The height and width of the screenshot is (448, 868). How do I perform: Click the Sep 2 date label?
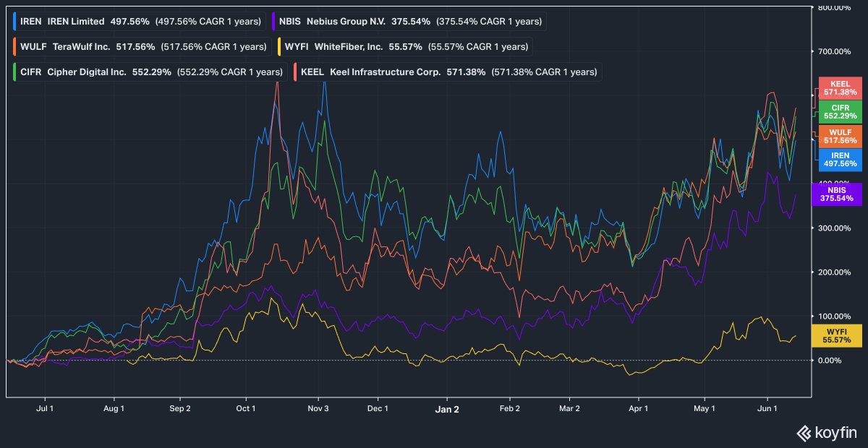[x=180, y=408]
